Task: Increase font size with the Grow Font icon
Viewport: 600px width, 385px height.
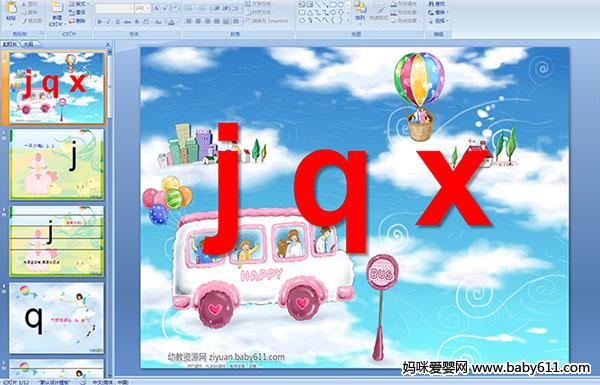Action: tap(157, 8)
